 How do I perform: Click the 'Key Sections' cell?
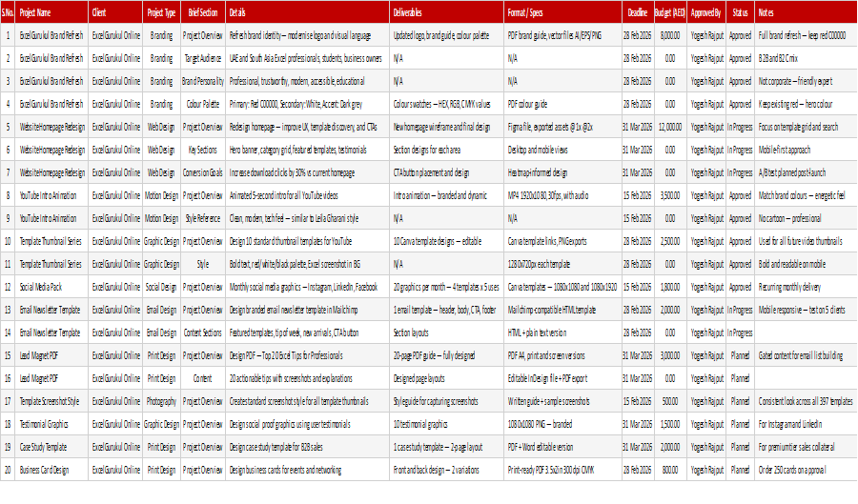(202, 150)
